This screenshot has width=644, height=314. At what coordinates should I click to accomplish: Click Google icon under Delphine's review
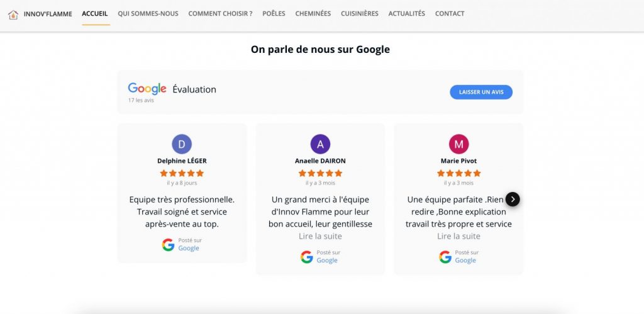[x=168, y=245]
